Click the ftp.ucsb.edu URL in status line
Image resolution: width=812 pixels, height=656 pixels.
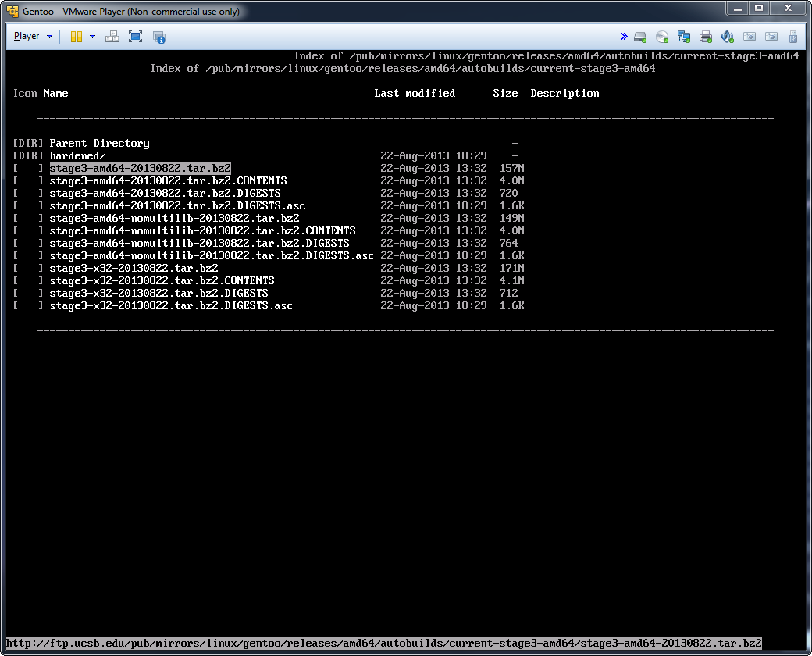click(383, 644)
